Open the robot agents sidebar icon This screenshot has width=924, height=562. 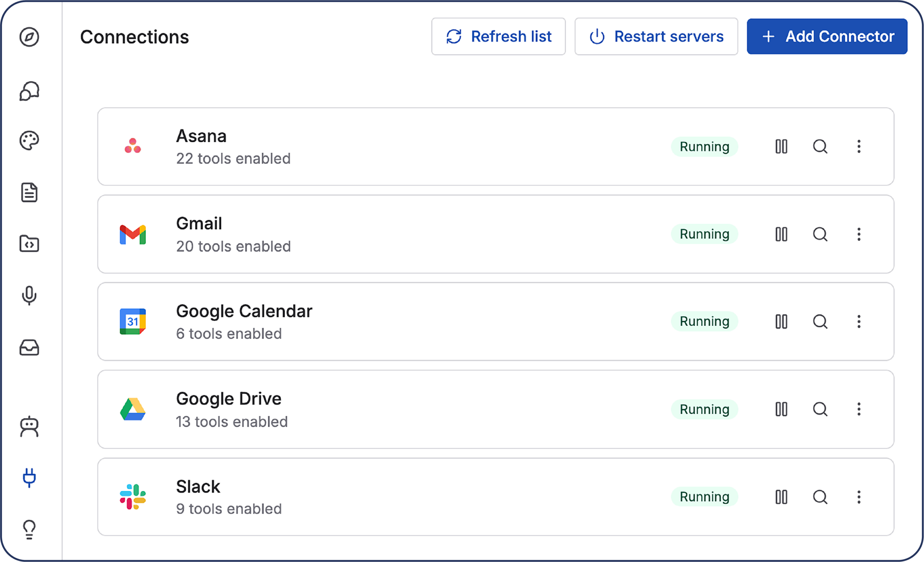point(29,427)
